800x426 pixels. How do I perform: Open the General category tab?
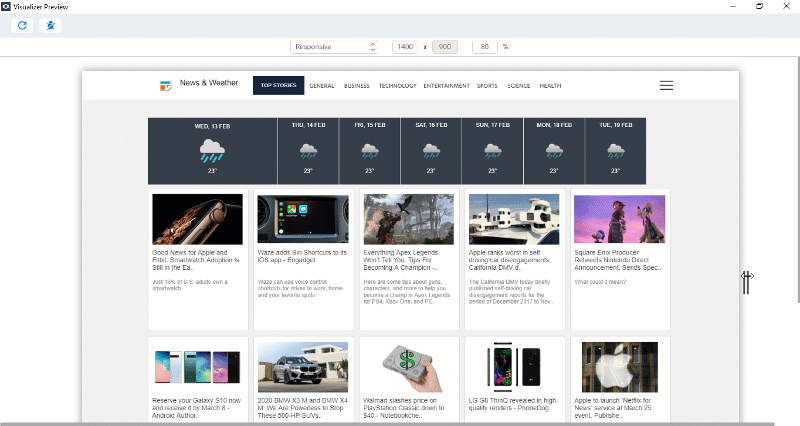click(322, 86)
